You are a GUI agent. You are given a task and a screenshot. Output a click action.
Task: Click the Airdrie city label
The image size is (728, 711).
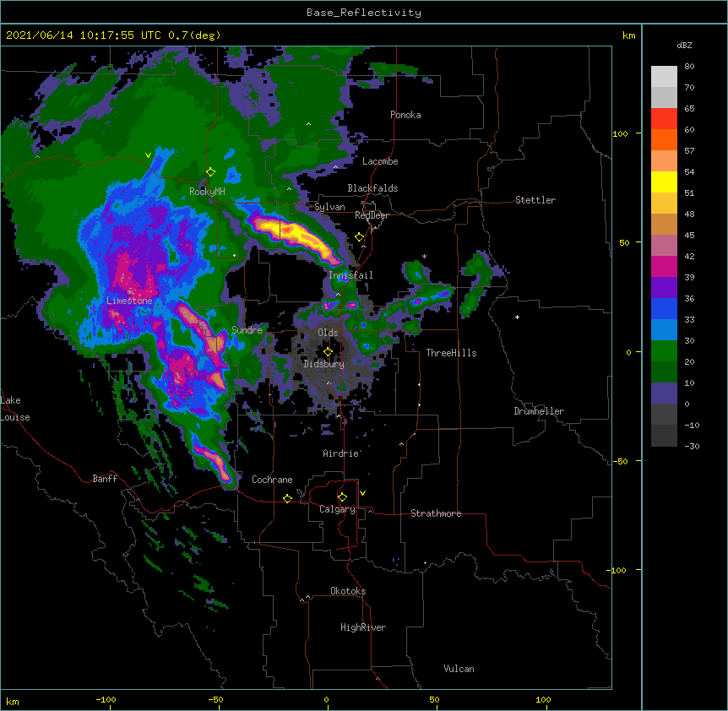(341, 453)
